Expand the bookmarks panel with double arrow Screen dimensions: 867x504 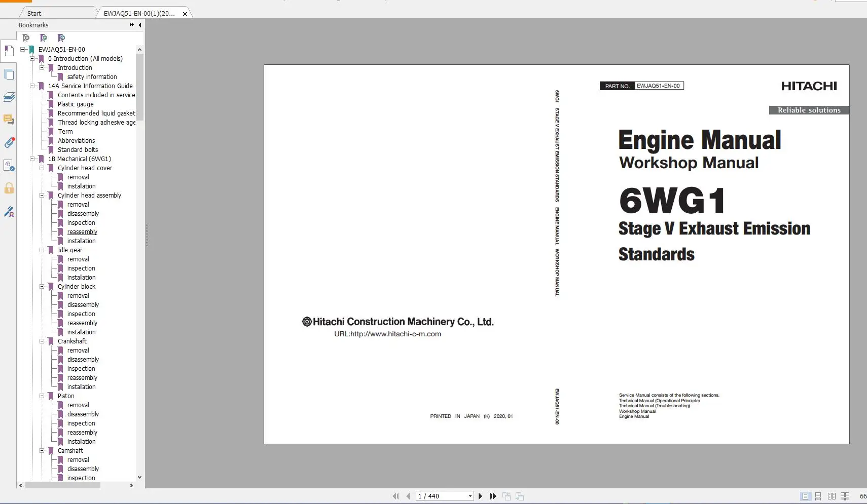point(132,25)
